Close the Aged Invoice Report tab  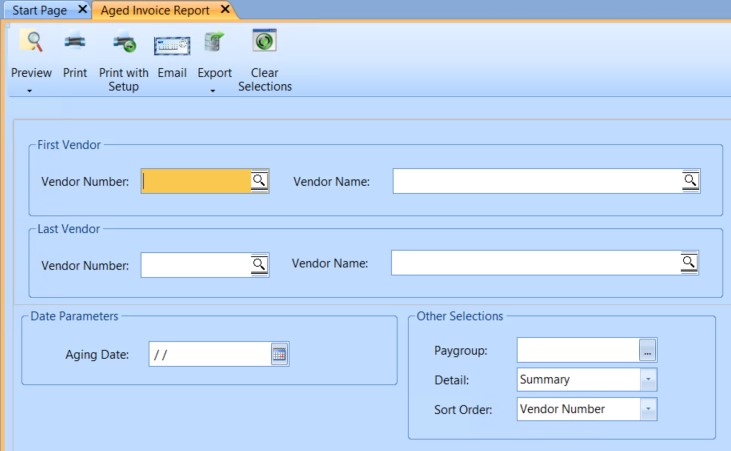point(225,10)
